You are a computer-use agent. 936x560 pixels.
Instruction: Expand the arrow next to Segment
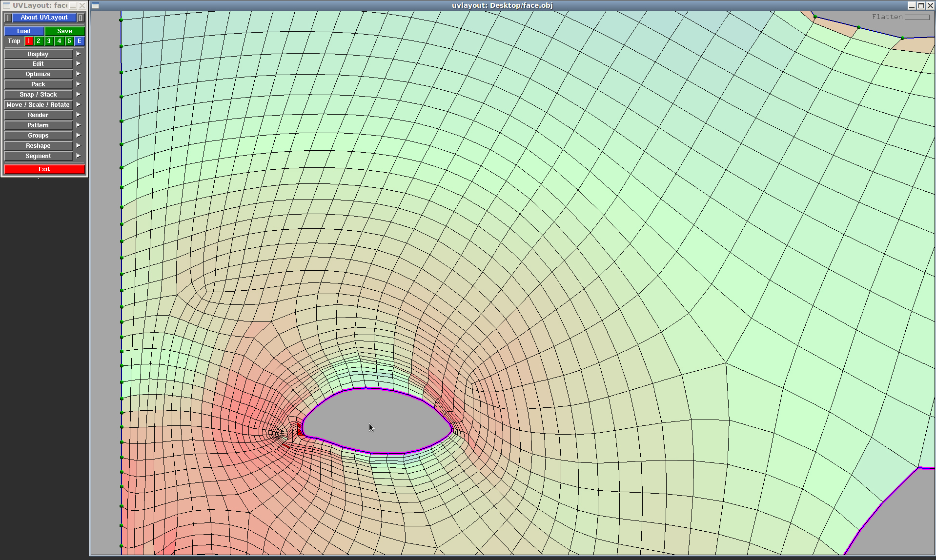click(79, 156)
